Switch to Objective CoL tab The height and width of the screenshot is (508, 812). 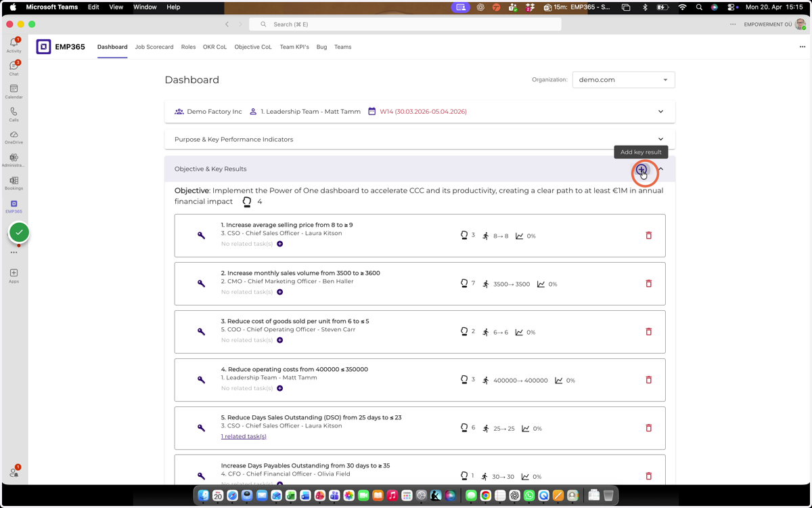(253, 47)
